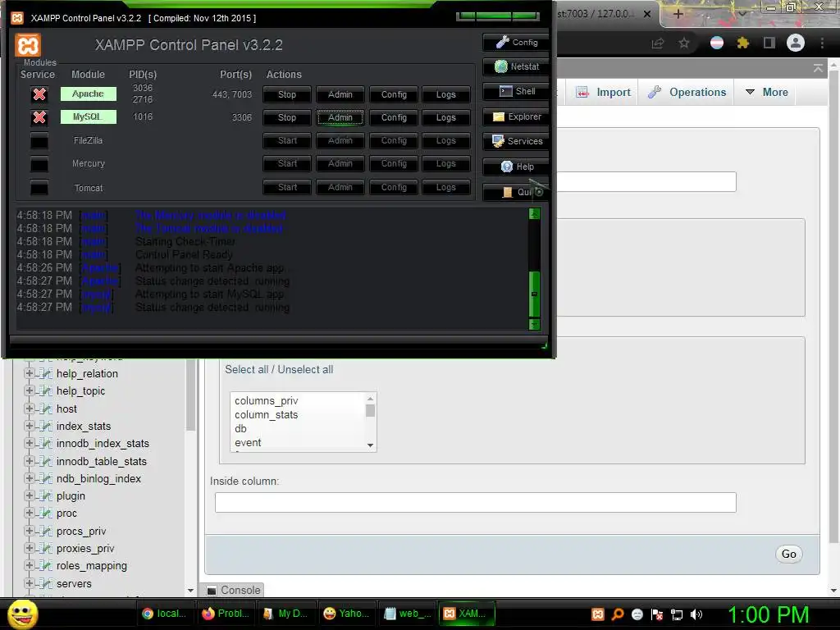Click the Inside column input field

(475, 503)
